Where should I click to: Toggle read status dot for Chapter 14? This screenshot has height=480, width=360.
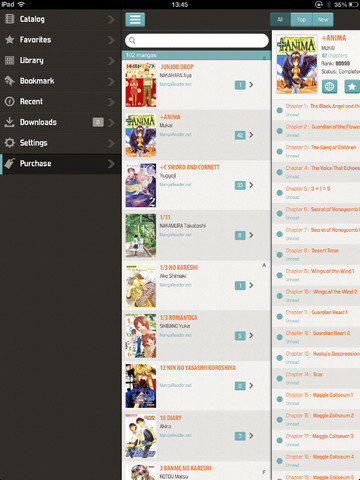click(x=280, y=378)
